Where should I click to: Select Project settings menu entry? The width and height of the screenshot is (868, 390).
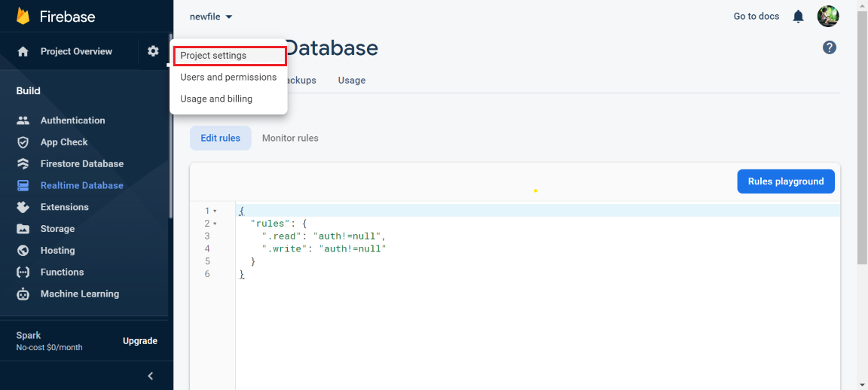230,56
